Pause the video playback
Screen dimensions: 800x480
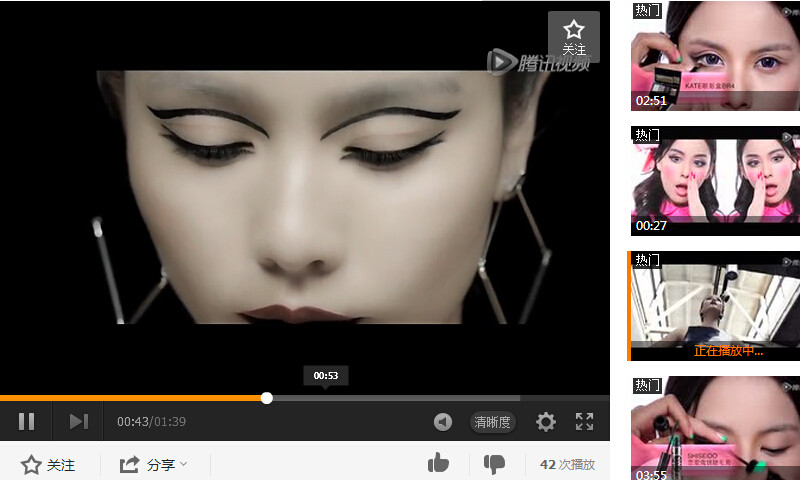pyautogui.click(x=26, y=421)
